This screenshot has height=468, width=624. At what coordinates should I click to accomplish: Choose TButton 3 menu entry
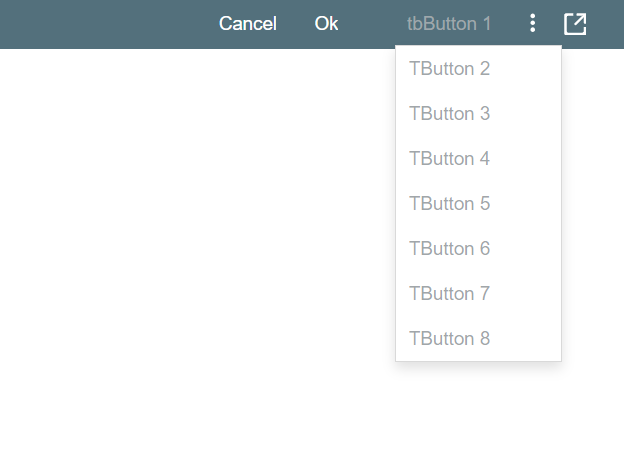coord(449,114)
